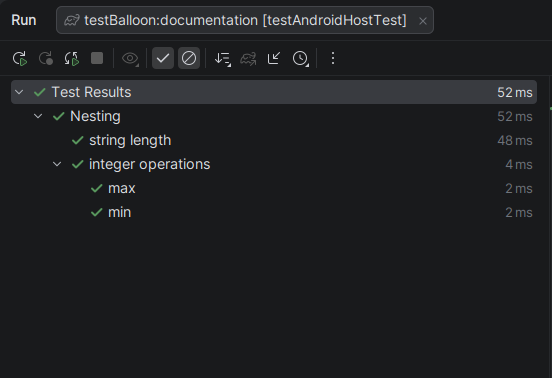This screenshot has height=378, width=552.
Task: Click Rerun Failed Tests icon
Action: coord(46,58)
